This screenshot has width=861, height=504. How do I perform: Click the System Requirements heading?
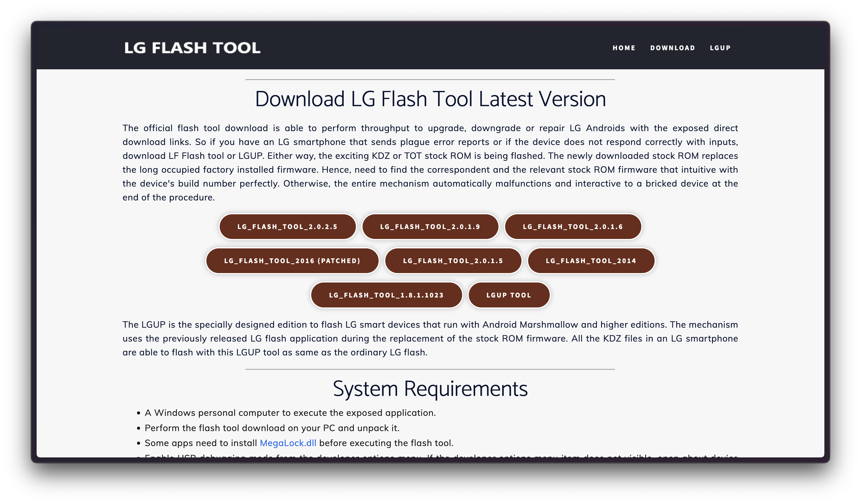coord(430,389)
